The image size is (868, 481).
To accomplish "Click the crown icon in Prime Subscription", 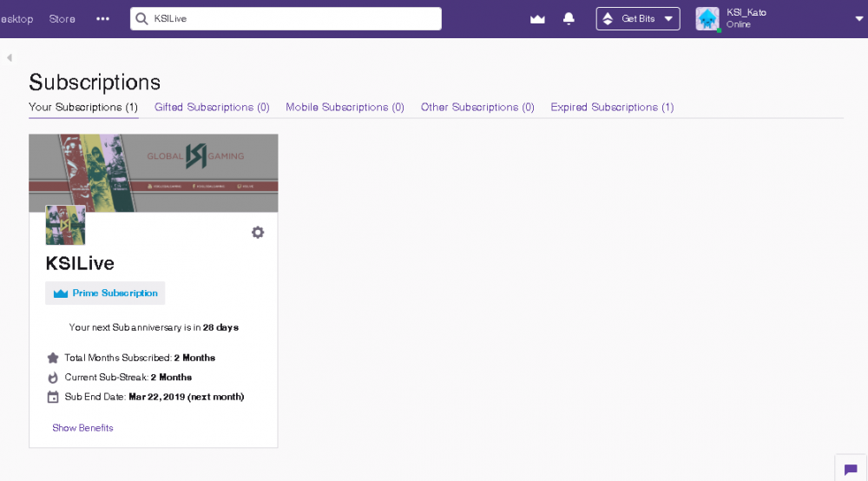I will (x=61, y=293).
